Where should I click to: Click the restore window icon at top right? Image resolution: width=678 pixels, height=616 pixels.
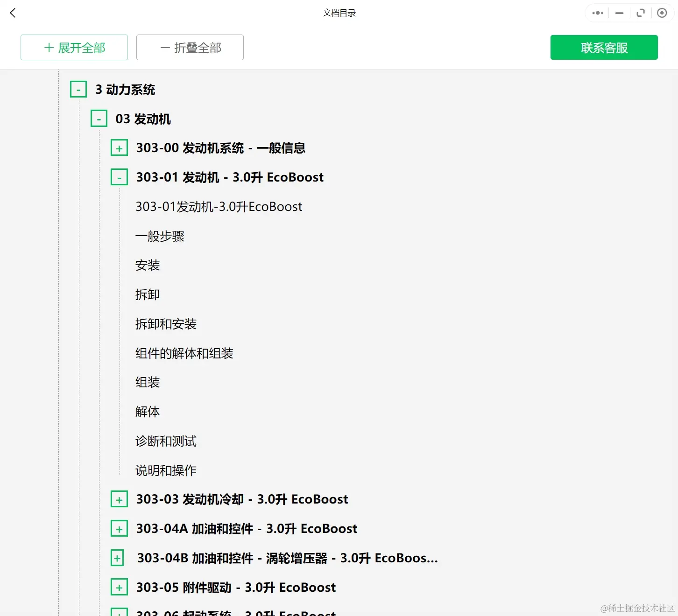[640, 13]
